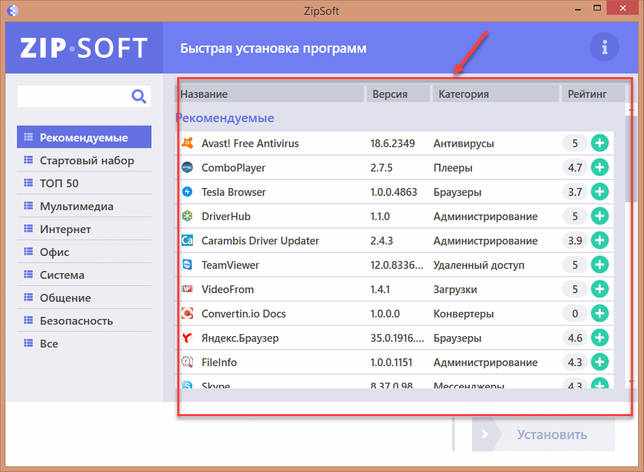Add Яндекс.Браузер with plus button
Screen dimensions: 644x472
click(600, 337)
